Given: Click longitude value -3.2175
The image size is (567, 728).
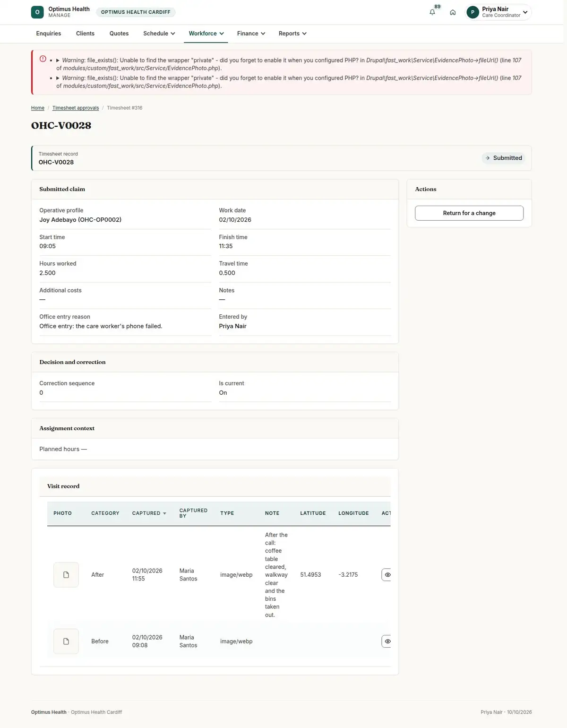Looking at the screenshot, I should click(x=348, y=575).
